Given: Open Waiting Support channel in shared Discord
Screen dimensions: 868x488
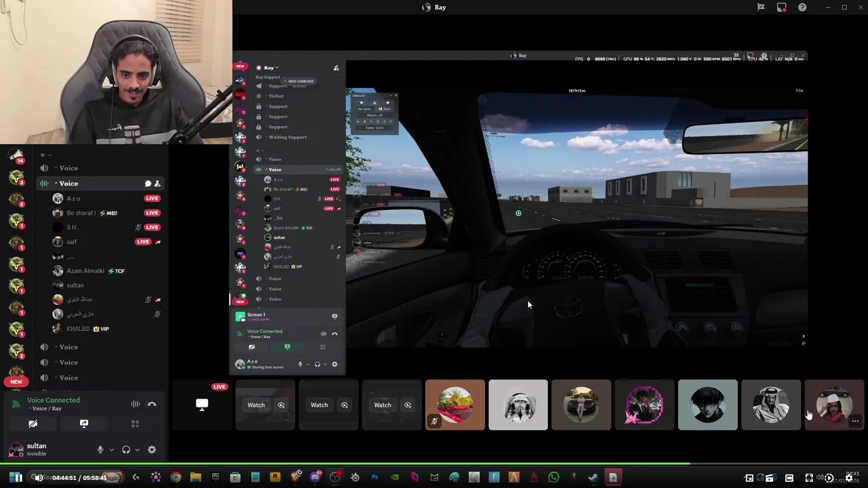Looking at the screenshot, I should [288, 137].
